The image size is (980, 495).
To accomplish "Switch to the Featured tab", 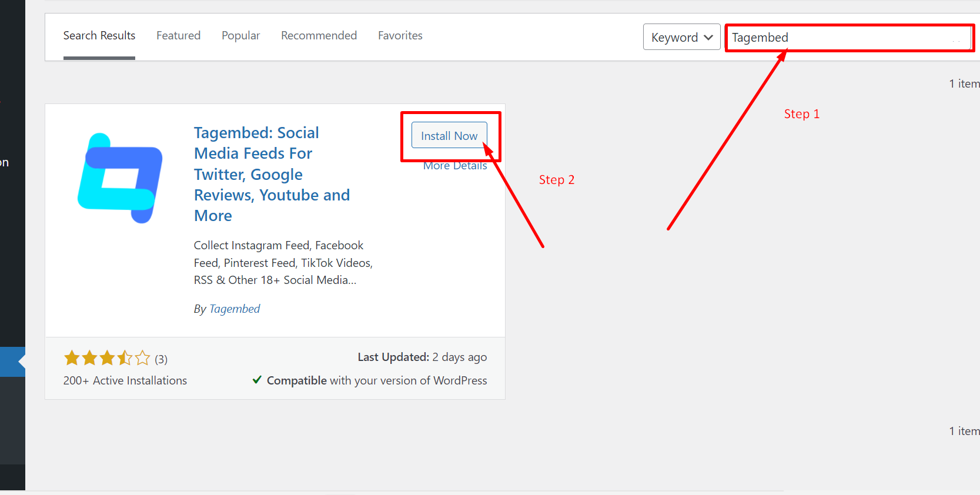I will tap(178, 35).
